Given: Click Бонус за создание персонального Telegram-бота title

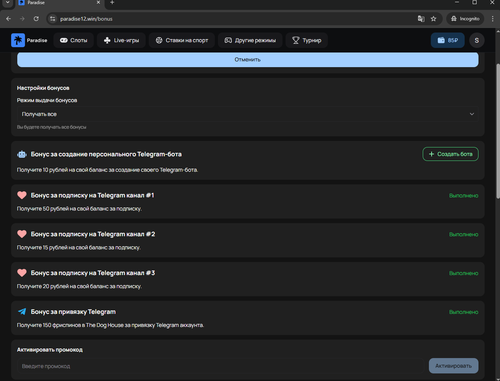Looking at the screenshot, I should click(x=106, y=154).
